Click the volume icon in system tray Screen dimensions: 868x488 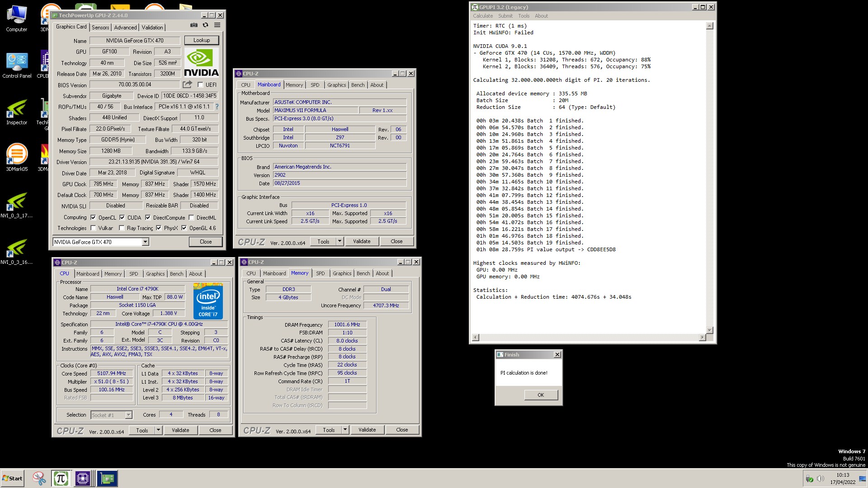pos(821,479)
